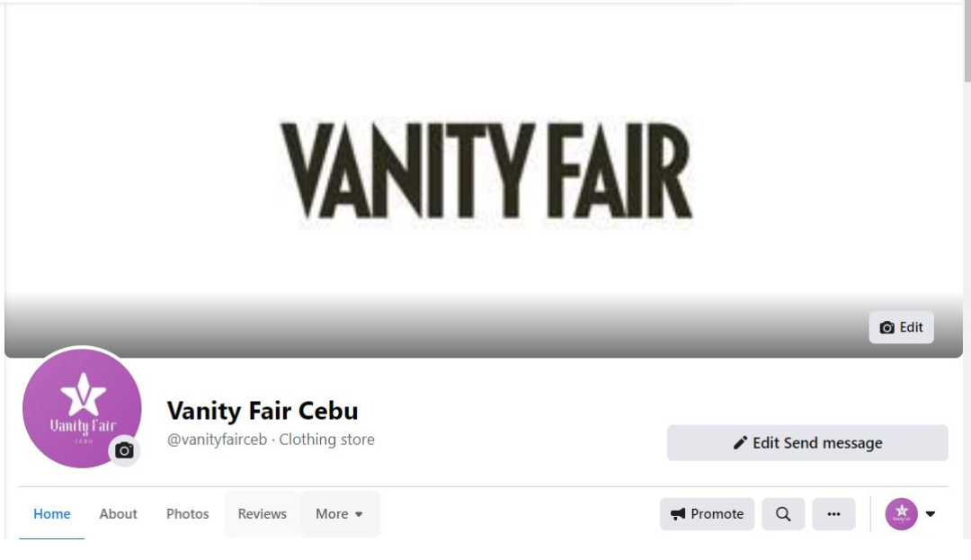The image size is (971, 560).
Task: Click the large purple profile picture
Action: pos(82,408)
